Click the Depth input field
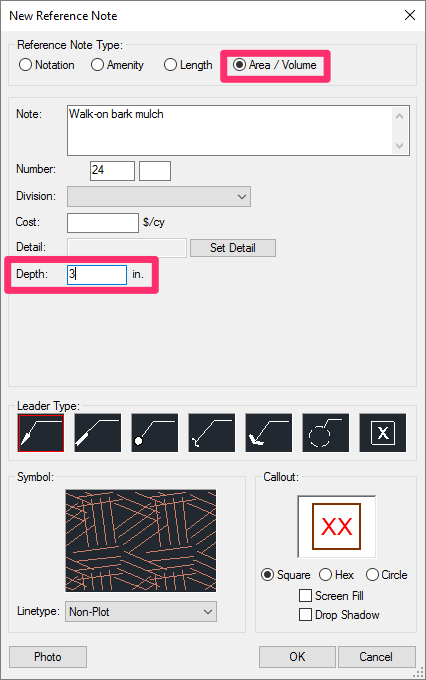The width and height of the screenshot is (426, 680). [x=97, y=275]
